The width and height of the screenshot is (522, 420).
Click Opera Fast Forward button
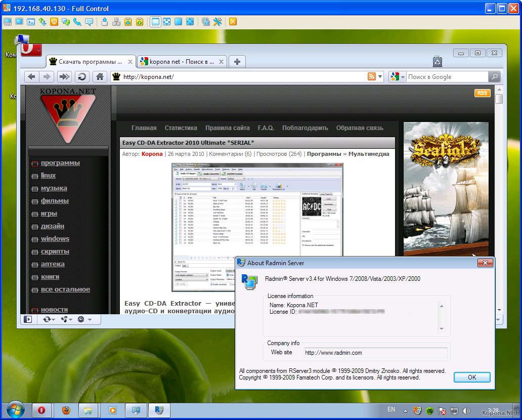coord(64,77)
